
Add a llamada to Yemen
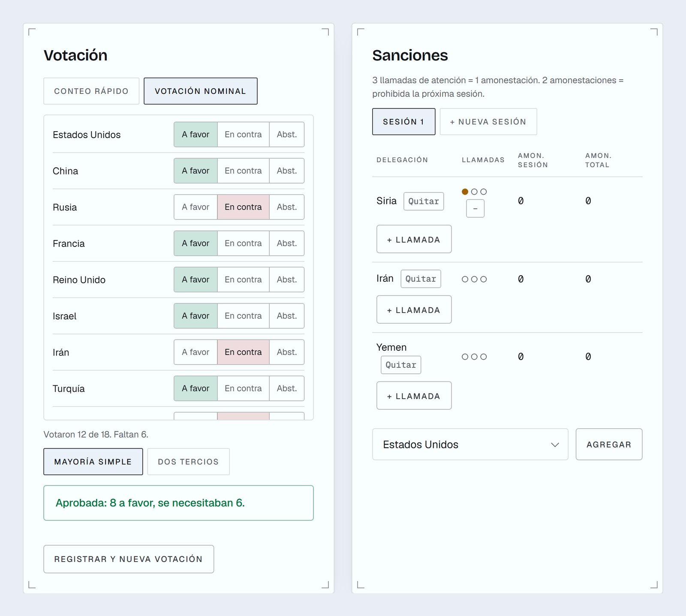[414, 396]
